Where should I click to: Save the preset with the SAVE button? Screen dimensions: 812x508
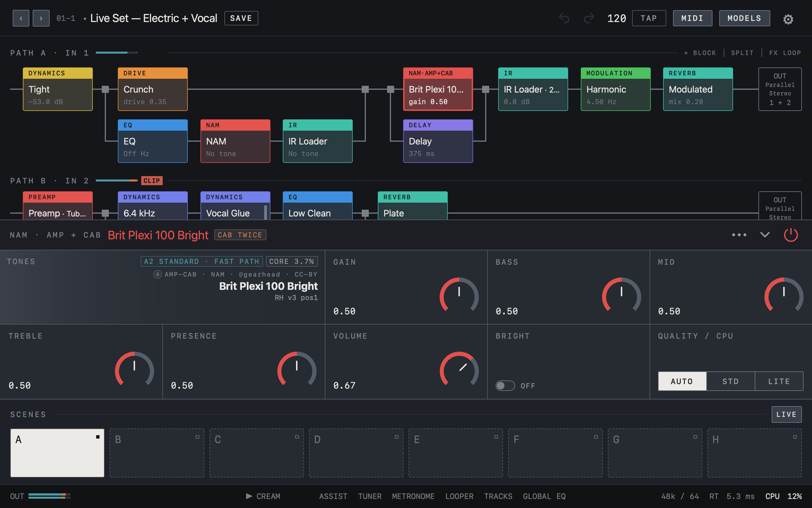click(241, 18)
